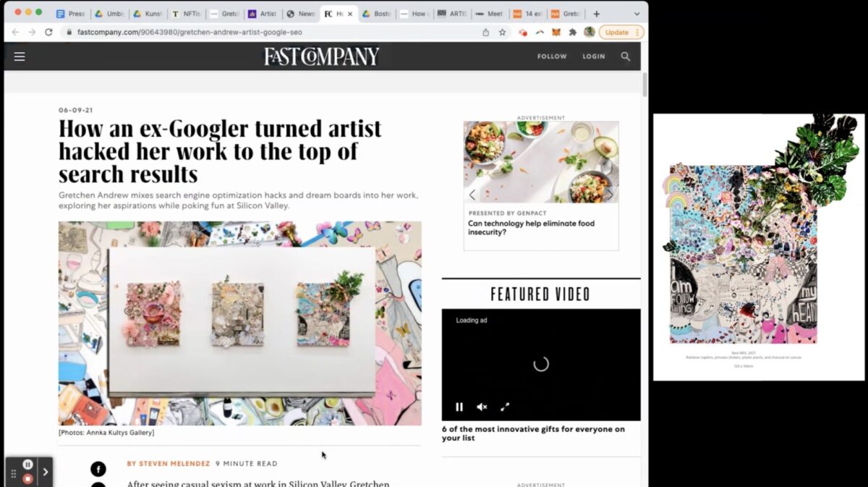Click the FEATURED VIDEO heading

pos(540,294)
